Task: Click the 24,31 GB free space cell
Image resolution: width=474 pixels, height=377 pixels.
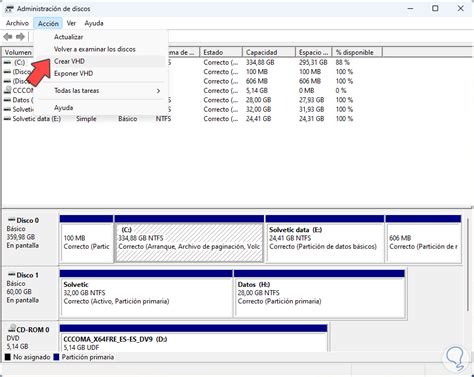Action: pyautogui.click(x=312, y=119)
